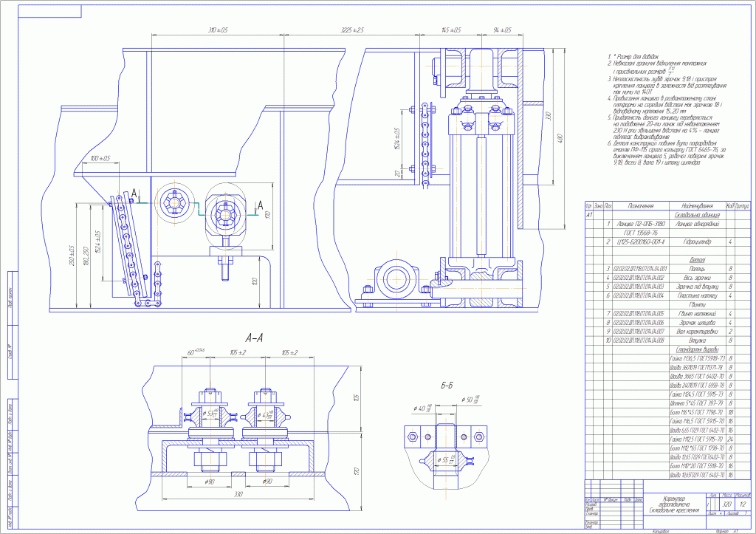Screen dimensions: 756x534
Task: Click the "ø 50" dimension in section Б-Б
Action: pyautogui.click(x=470, y=400)
